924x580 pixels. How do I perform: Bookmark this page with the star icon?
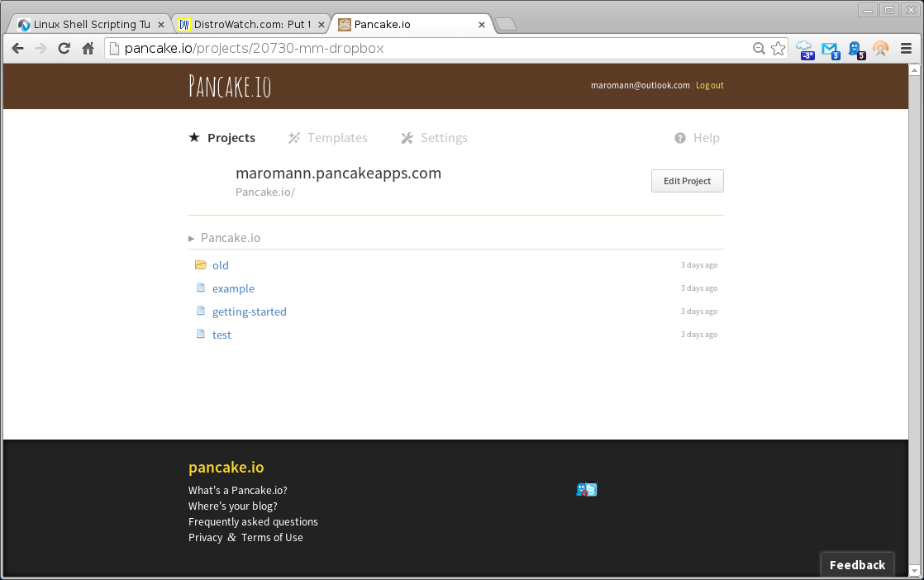[778, 49]
